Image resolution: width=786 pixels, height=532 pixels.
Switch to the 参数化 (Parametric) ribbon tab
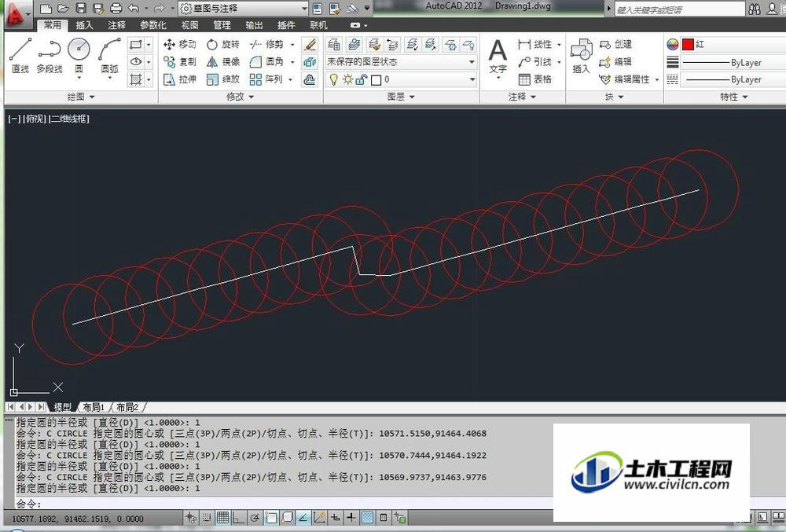point(153,25)
